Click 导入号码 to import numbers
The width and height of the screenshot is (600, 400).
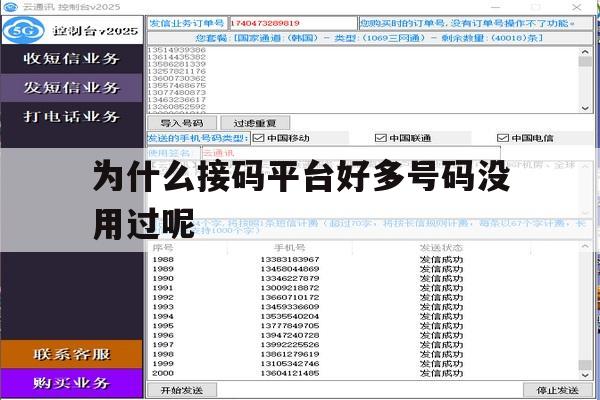[x=182, y=123]
